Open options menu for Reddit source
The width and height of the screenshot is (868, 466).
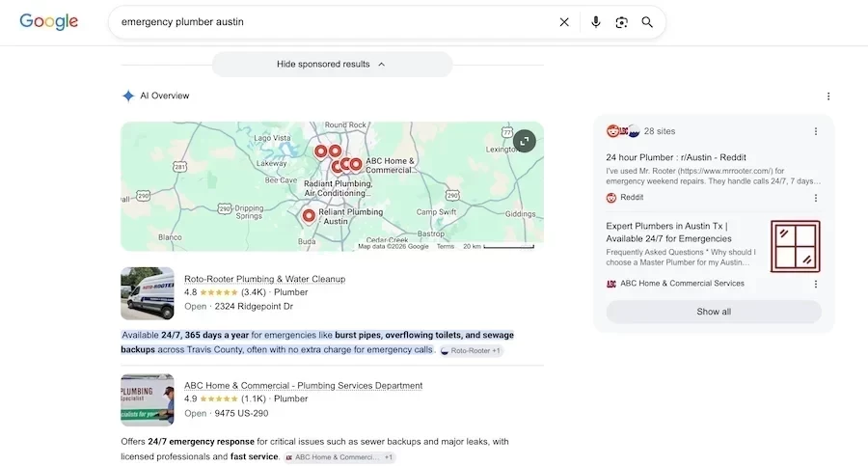[x=815, y=198]
